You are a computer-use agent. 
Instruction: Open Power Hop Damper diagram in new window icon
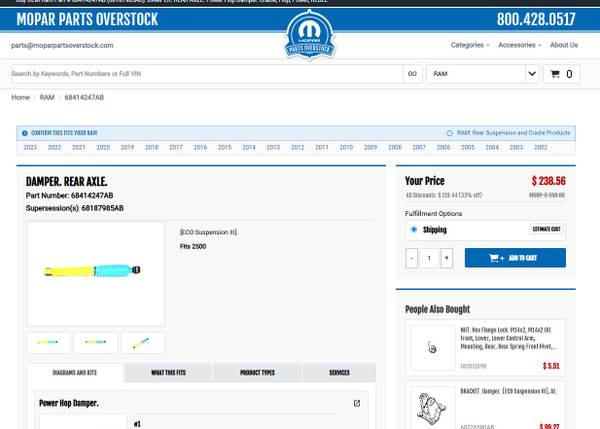click(357, 403)
